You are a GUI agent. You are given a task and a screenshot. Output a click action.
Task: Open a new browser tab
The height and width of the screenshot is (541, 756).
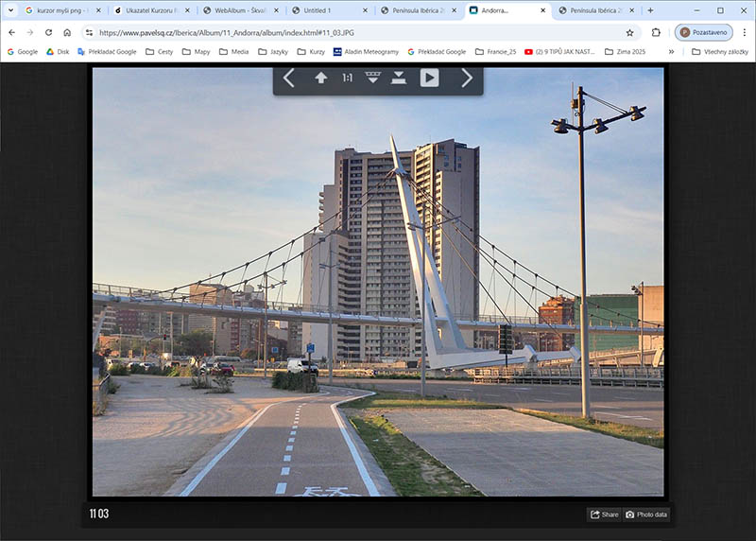[650, 10]
